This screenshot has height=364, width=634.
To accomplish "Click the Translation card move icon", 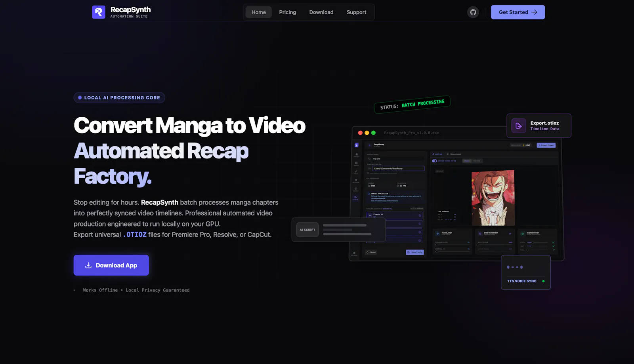I will coord(437,234).
